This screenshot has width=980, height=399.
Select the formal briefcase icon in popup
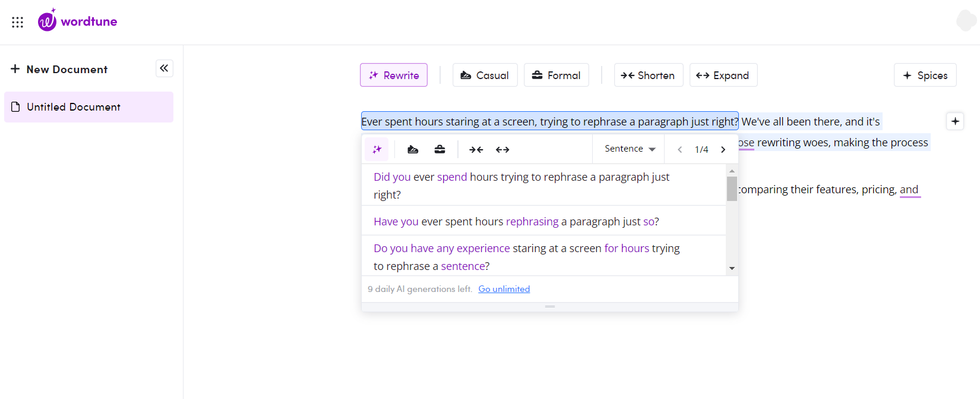440,149
